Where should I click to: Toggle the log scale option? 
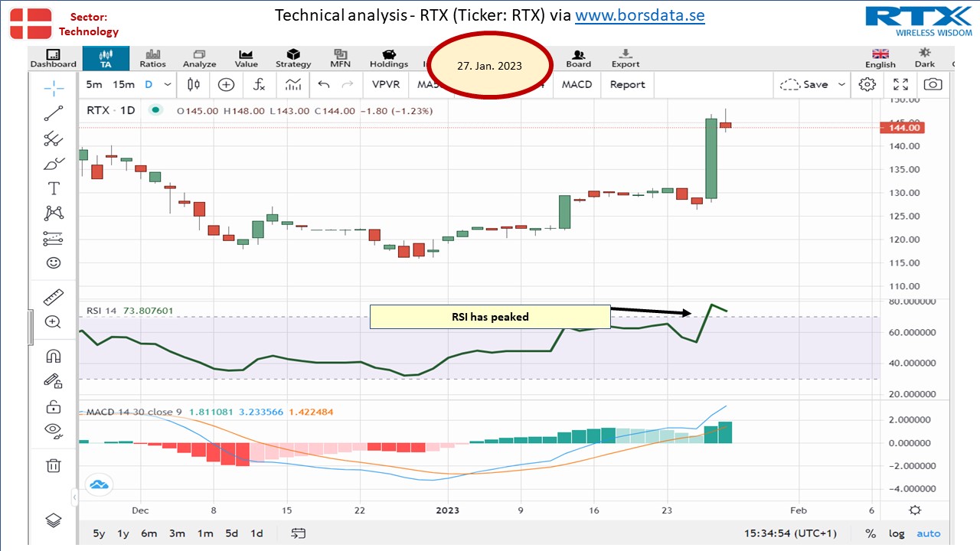[896, 533]
